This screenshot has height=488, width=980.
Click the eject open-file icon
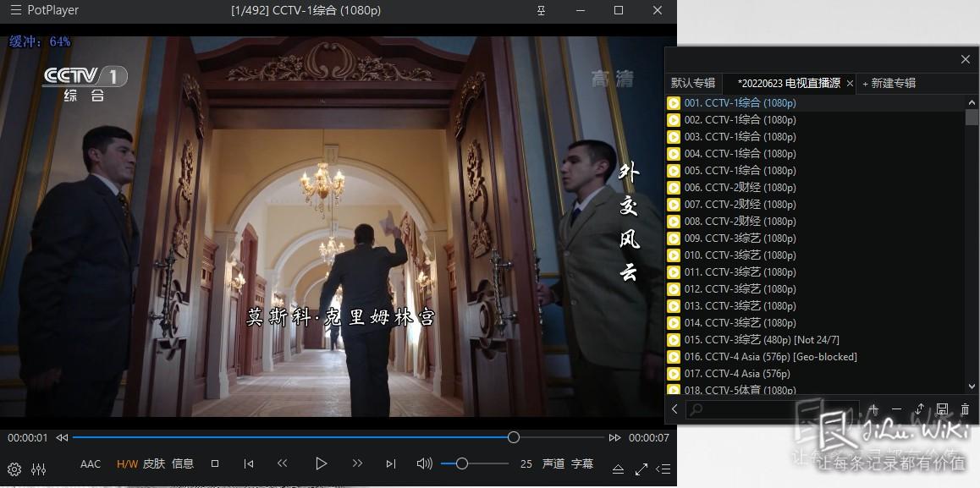click(x=618, y=469)
